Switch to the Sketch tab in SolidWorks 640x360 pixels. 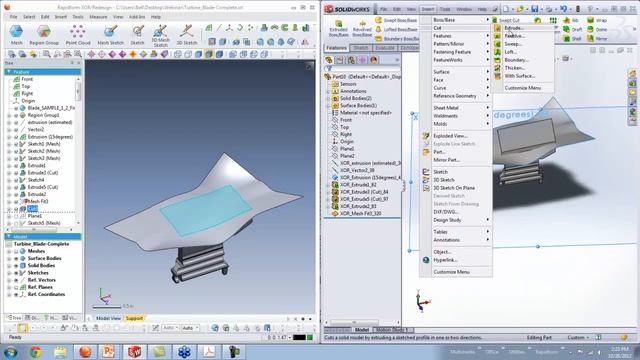(361, 48)
